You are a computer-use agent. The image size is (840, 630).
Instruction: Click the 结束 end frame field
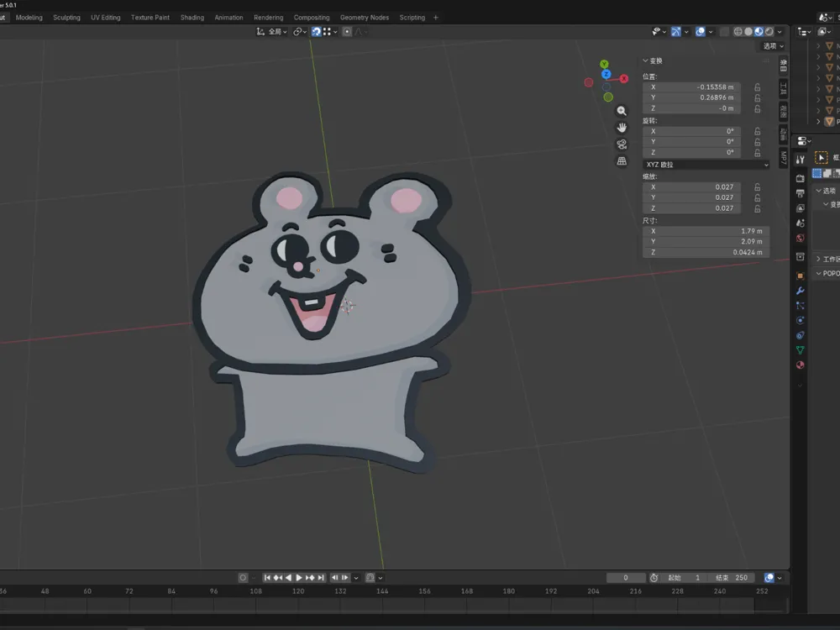(732, 578)
